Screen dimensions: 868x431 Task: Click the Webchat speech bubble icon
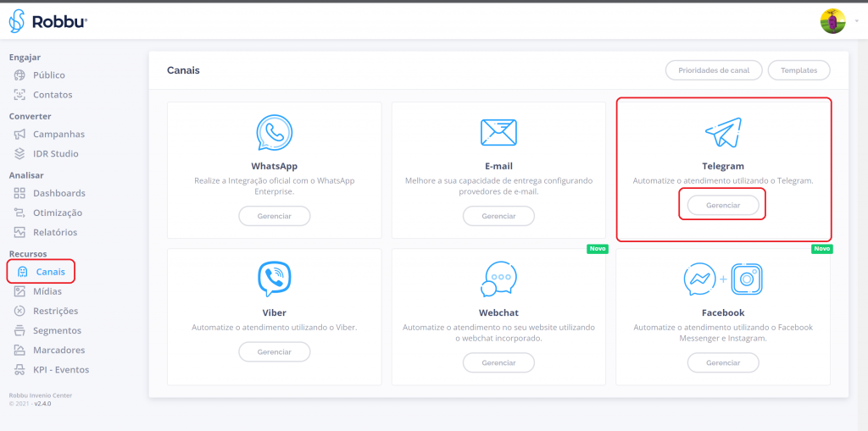point(498,279)
